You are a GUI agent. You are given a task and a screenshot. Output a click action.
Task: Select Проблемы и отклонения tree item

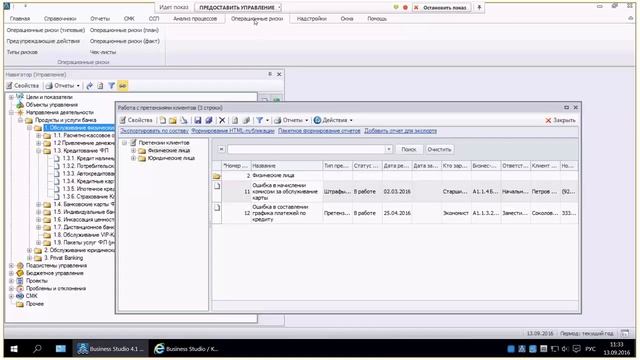[x=56, y=289]
